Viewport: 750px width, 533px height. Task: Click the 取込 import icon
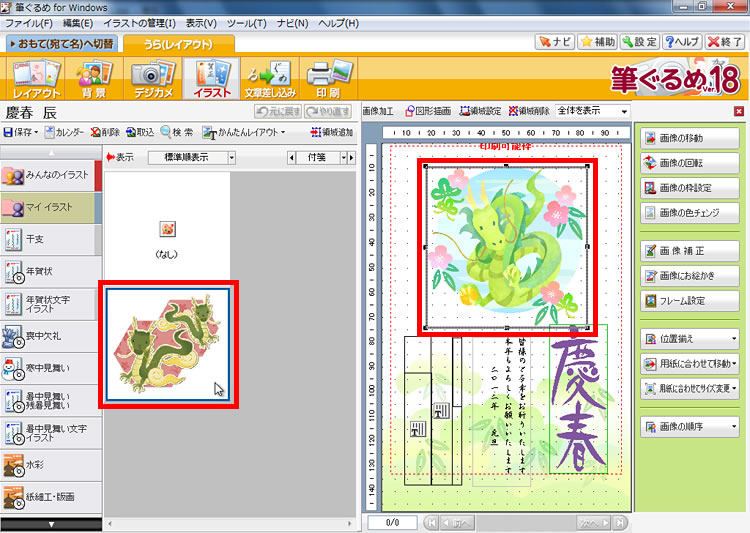(140, 132)
